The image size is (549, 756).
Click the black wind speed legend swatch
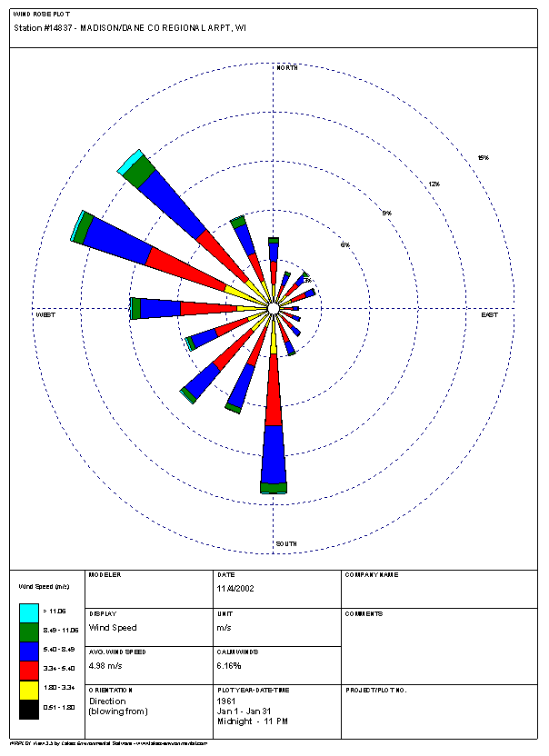(29, 710)
